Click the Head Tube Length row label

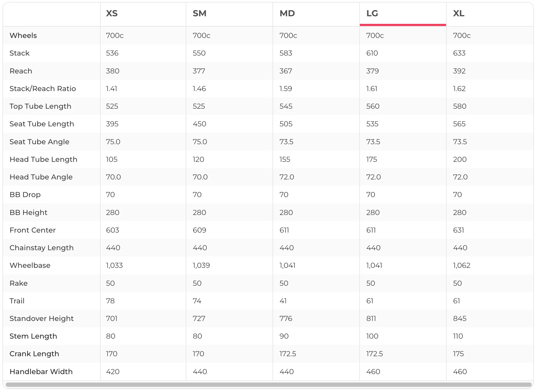(43, 159)
